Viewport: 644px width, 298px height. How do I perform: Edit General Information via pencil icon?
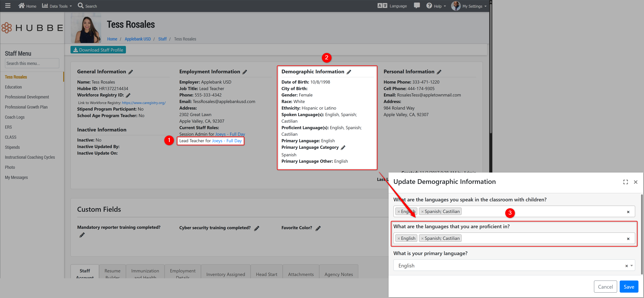pyautogui.click(x=130, y=72)
